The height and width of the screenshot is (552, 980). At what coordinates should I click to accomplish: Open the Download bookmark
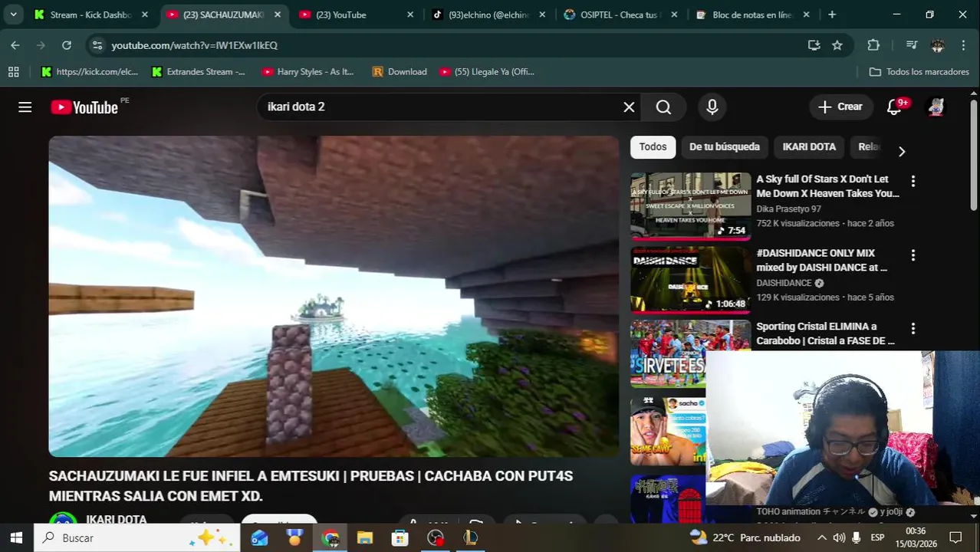400,71
